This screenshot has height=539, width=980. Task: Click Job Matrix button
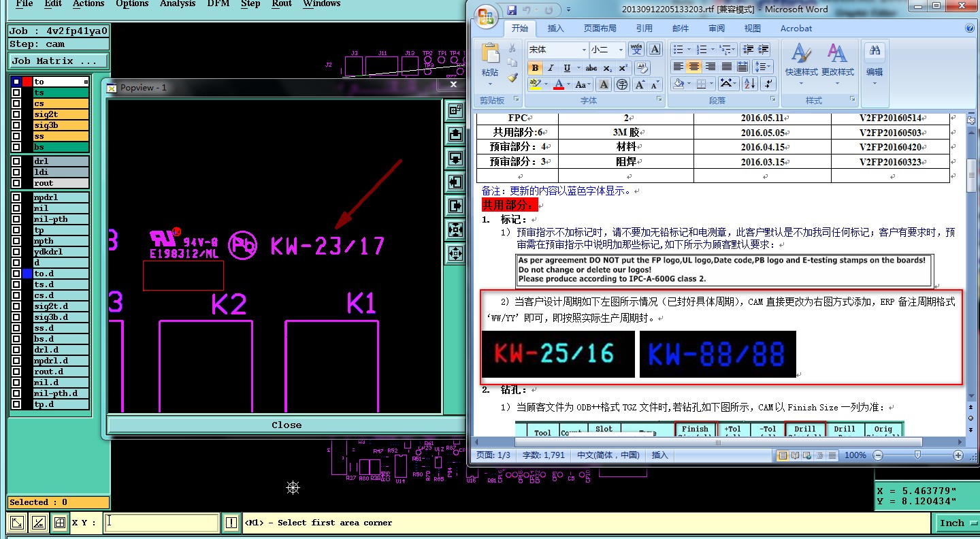[x=59, y=61]
